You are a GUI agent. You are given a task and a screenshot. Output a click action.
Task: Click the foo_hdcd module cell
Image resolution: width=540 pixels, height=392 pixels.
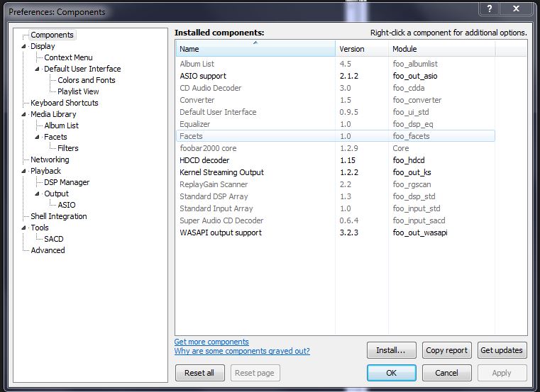[x=409, y=160]
